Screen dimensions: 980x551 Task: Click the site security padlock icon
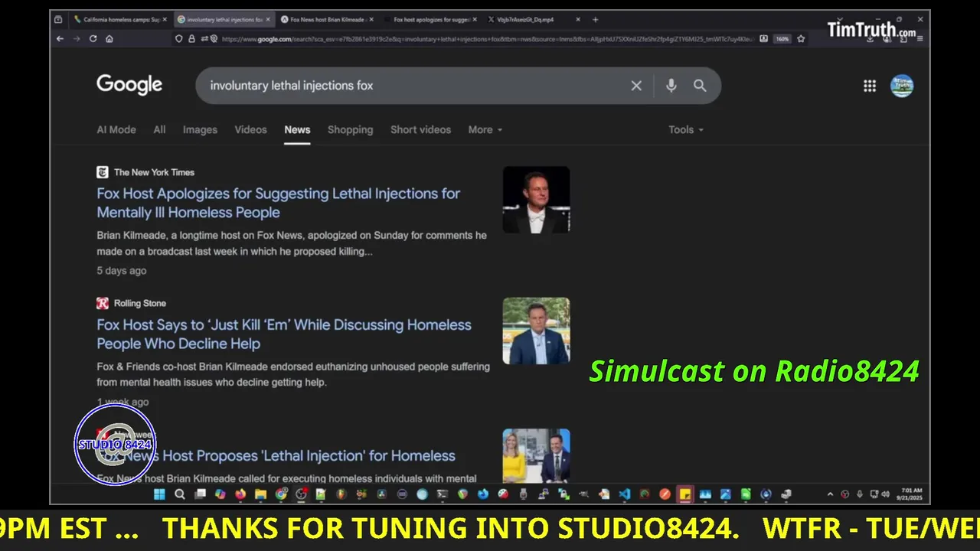click(x=191, y=39)
